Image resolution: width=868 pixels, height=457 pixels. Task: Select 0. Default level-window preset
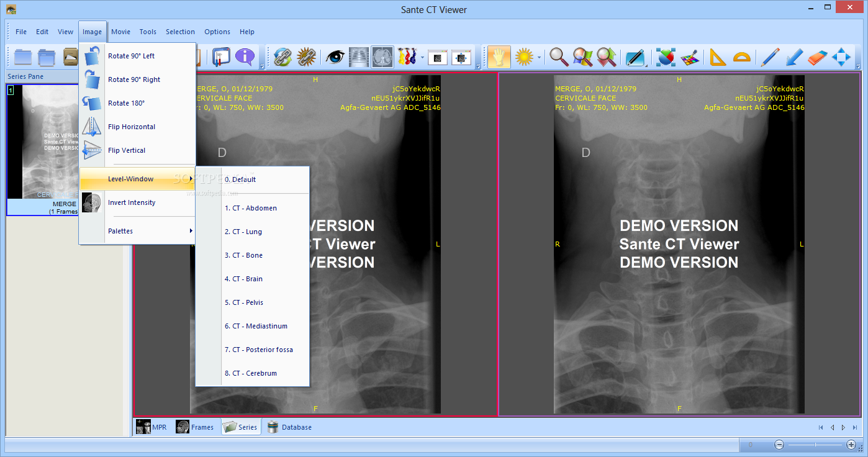[253, 179]
